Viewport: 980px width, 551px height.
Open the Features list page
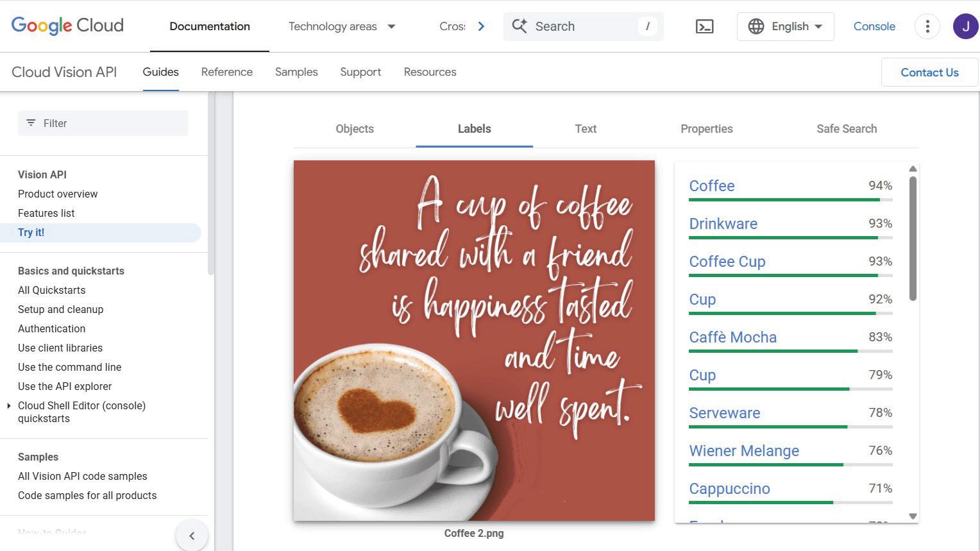point(46,213)
